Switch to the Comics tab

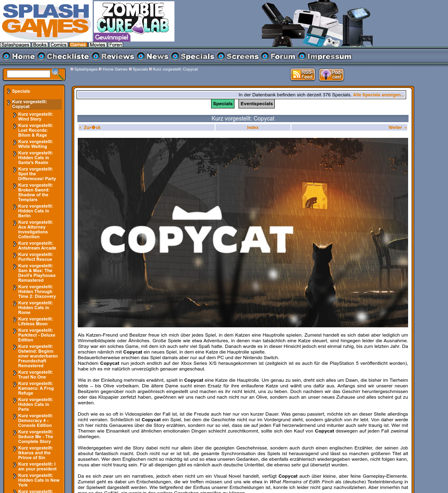coord(58,45)
